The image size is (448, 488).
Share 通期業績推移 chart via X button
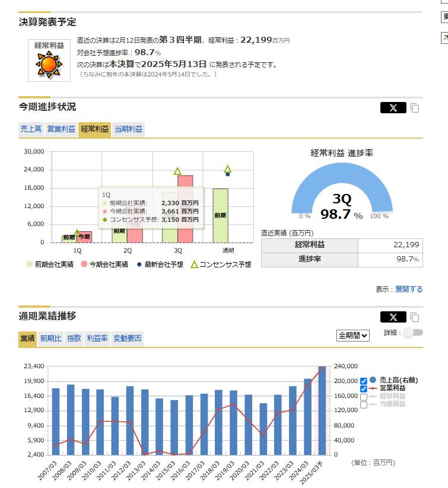(393, 317)
